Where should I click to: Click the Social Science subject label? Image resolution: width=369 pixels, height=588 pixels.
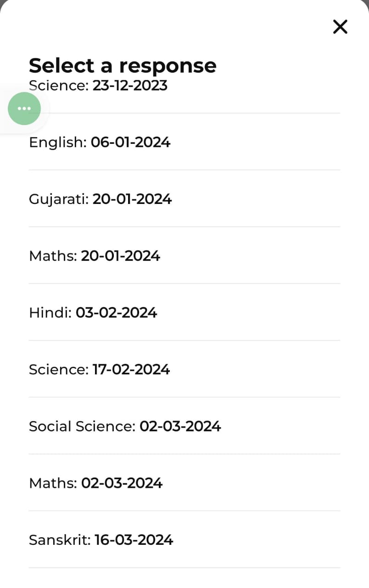click(x=82, y=426)
